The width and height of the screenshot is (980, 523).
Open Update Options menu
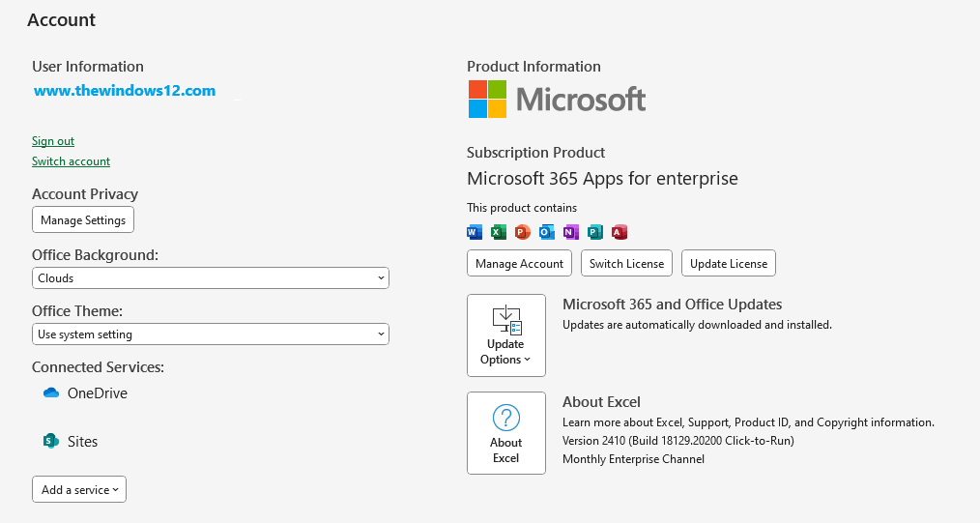[506, 335]
